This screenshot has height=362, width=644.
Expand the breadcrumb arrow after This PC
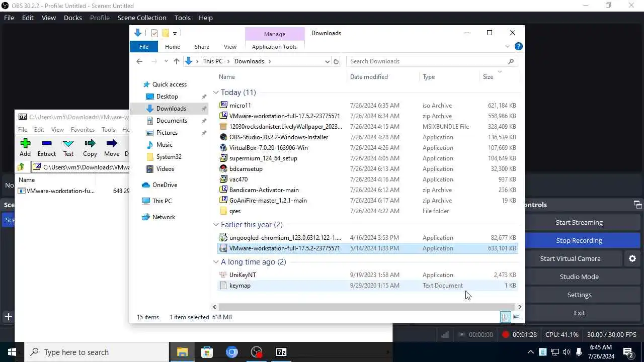click(x=228, y=61)
